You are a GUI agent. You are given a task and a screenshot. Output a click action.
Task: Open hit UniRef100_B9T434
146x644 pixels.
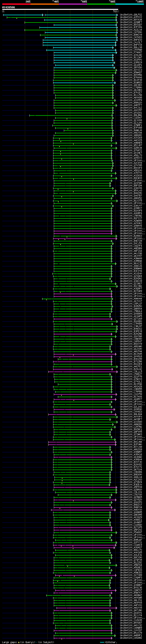pos(131,20)
